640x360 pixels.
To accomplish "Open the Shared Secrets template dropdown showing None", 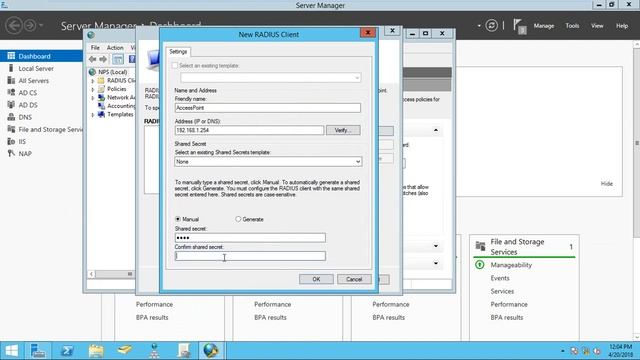I will click(x=268, y=162).
